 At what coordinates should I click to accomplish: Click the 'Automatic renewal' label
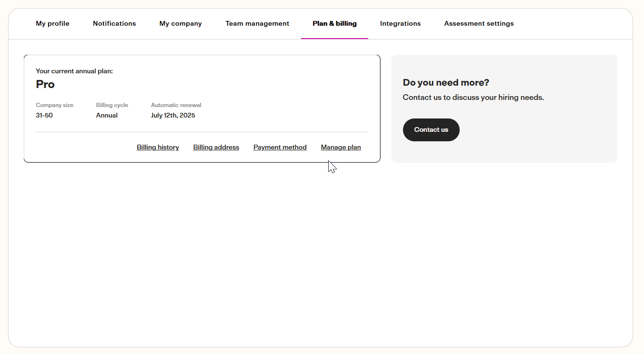coord(176,105)
